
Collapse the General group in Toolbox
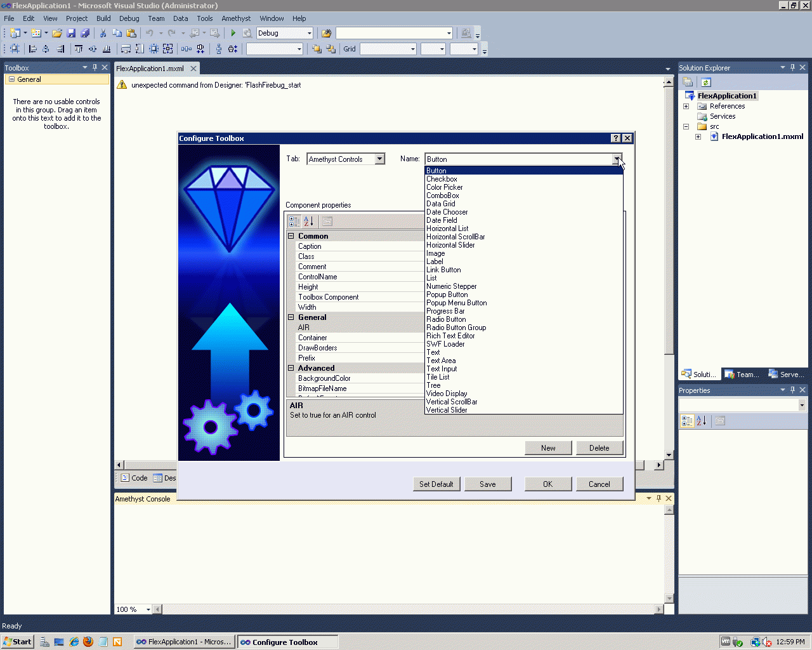[11, 79]
